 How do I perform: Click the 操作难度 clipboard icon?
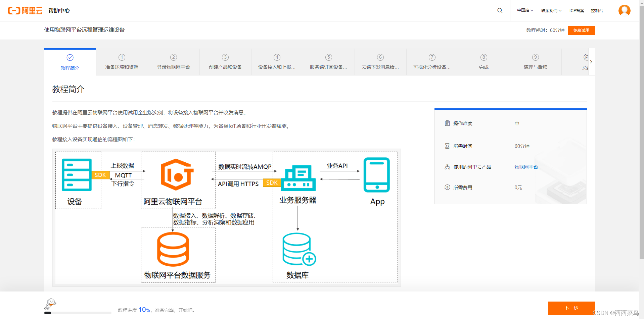pos(447,123)
